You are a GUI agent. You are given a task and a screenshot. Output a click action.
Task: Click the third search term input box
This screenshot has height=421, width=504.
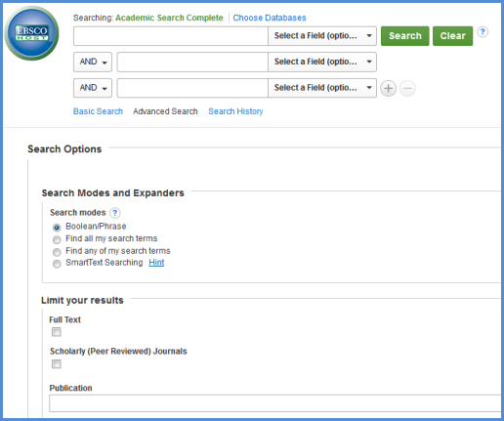(x=192, y=88)
